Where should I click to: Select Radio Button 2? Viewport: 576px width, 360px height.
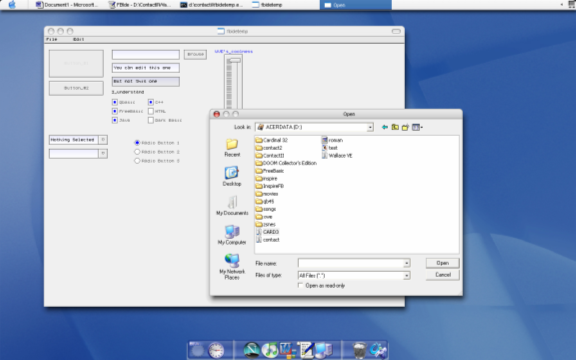pyautogui.click(x=137, y=152)
